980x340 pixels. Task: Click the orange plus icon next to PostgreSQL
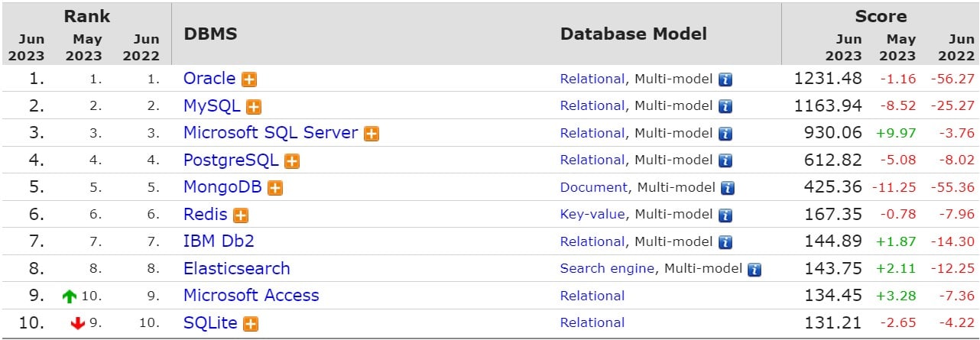(292, 161)
